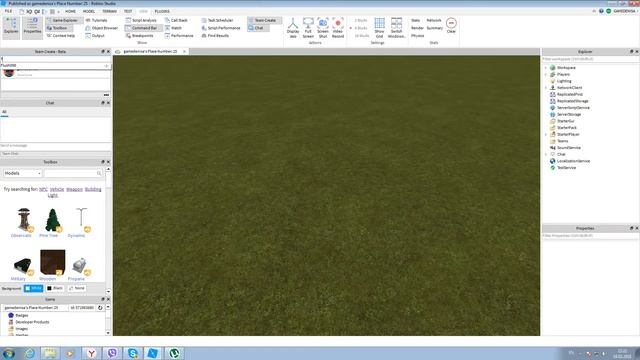Set Toolbox background to Black

(x=55, y=288)
